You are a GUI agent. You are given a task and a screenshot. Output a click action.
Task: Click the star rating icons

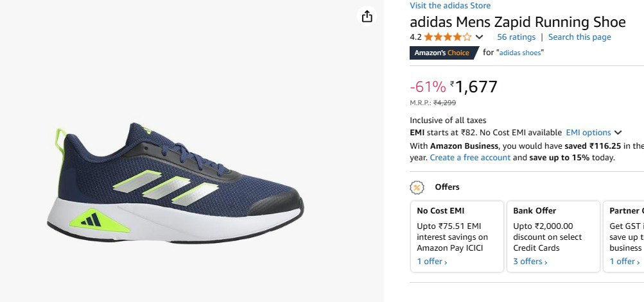(447, 37)
